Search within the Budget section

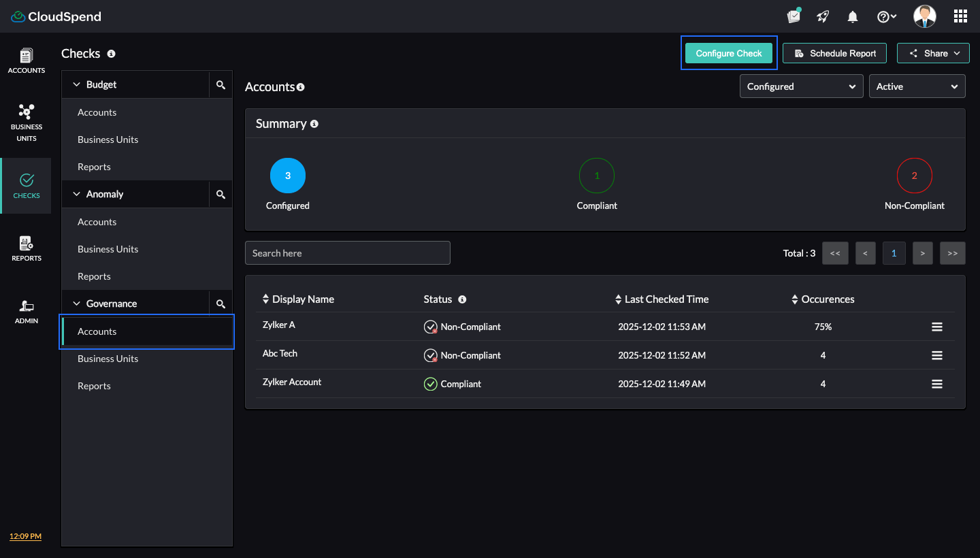tap(220, 85)
